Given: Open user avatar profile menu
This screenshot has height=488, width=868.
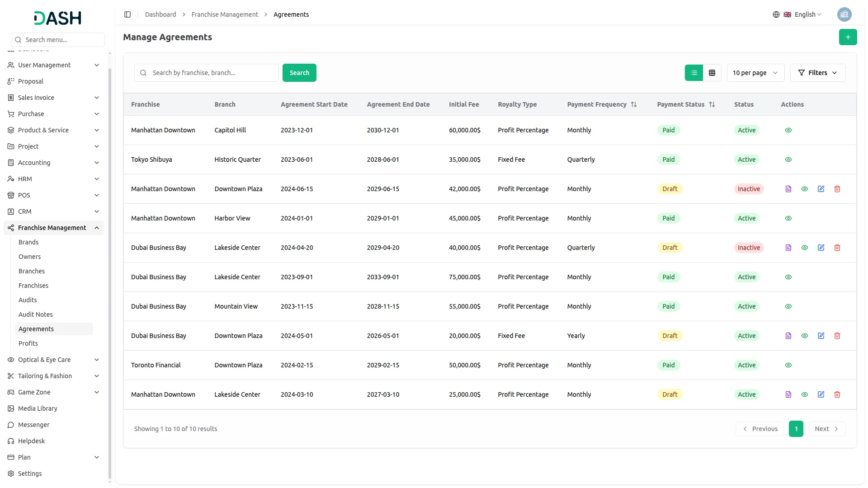Looking at the screenshot, I should click(844, 14).
